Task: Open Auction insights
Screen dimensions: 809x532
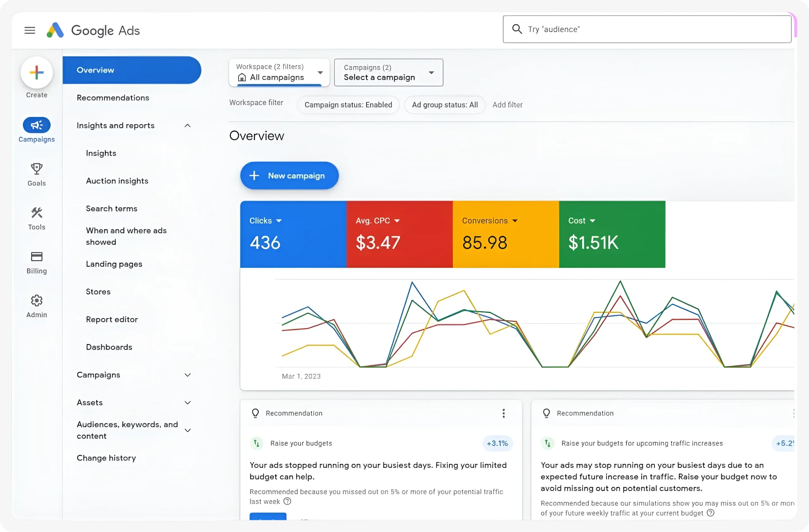Action: point(117,181)
